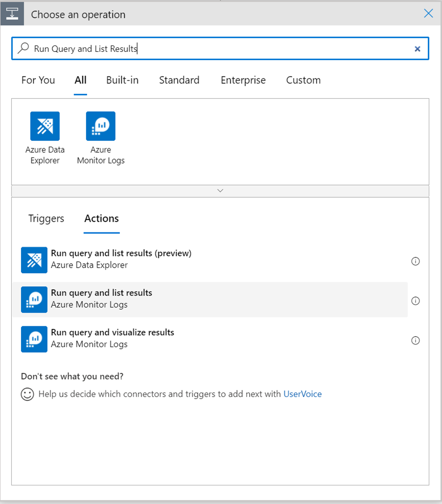Clear the search box with the X icon

418,49
